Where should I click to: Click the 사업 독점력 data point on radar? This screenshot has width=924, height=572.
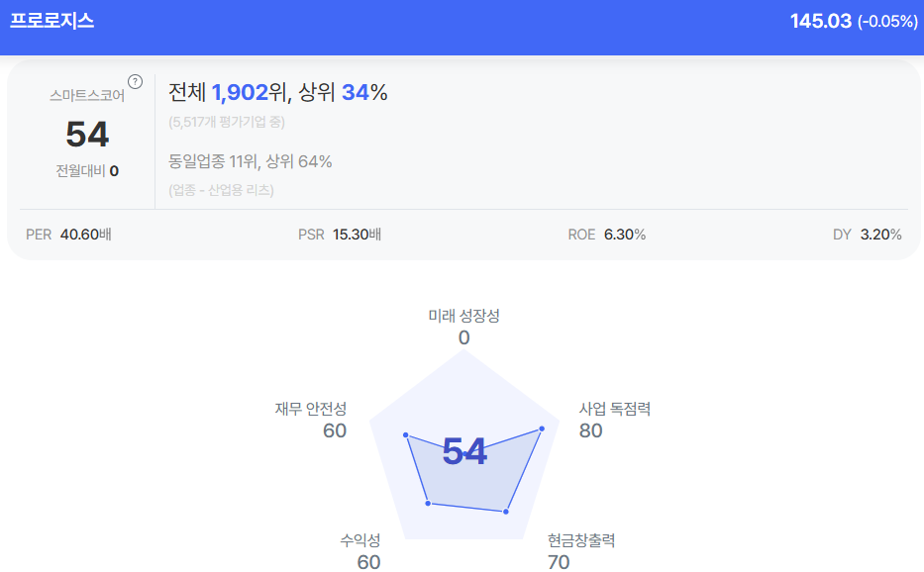(542, 429)
